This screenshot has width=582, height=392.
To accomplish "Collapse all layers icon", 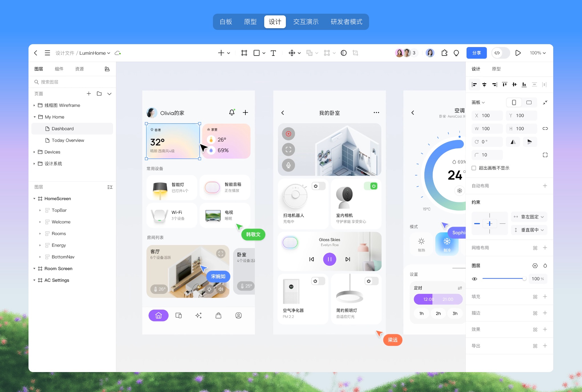I will [110, 187].
